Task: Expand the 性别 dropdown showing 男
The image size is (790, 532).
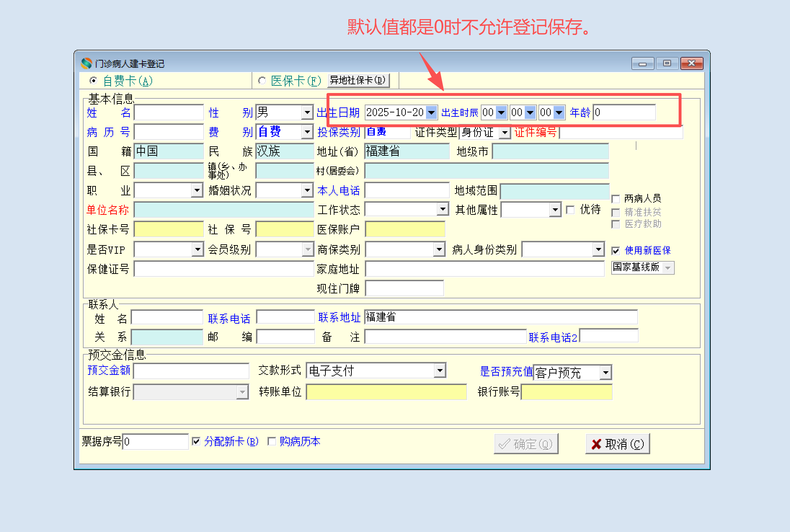Action: click(307, 112)
